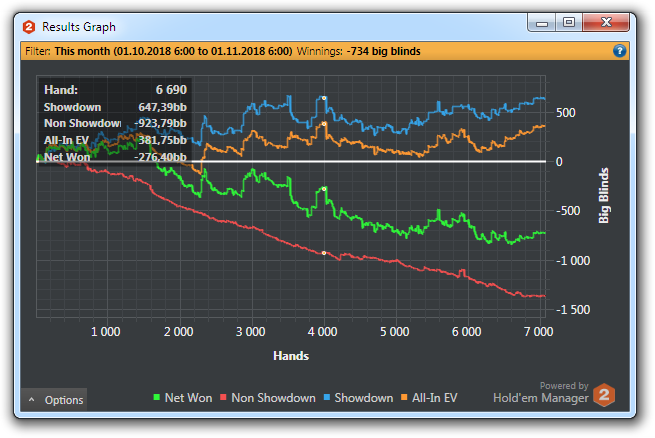Click the y-axis label -500
Screen dimensions: 655x438
568,211
